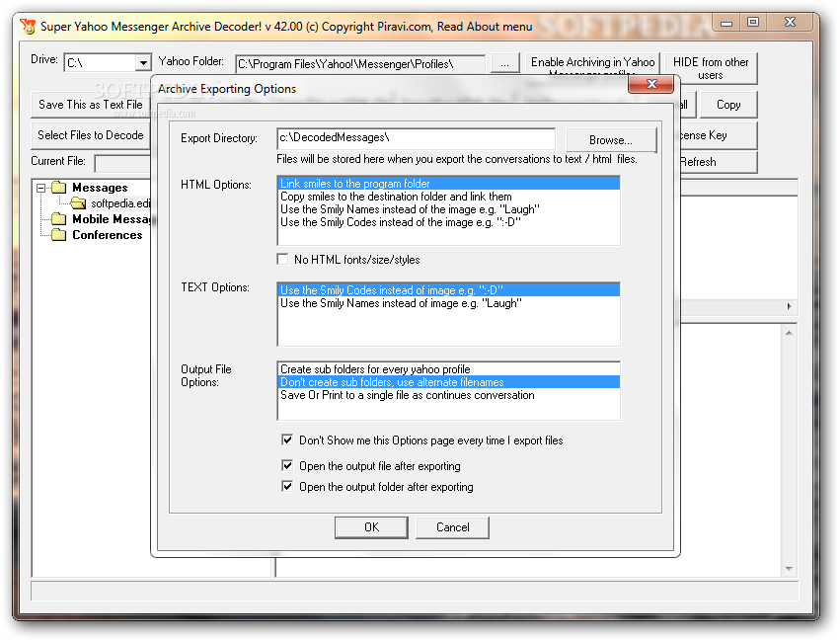Select Save Or Print to a single file
840x641 pixels.
point(449,395)
